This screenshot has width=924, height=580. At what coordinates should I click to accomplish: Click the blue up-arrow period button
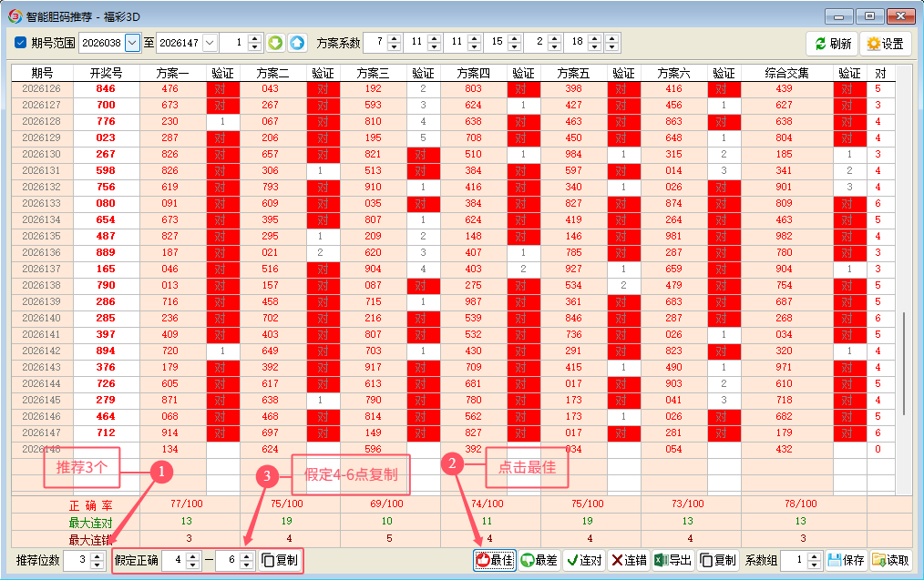point(297,43)
